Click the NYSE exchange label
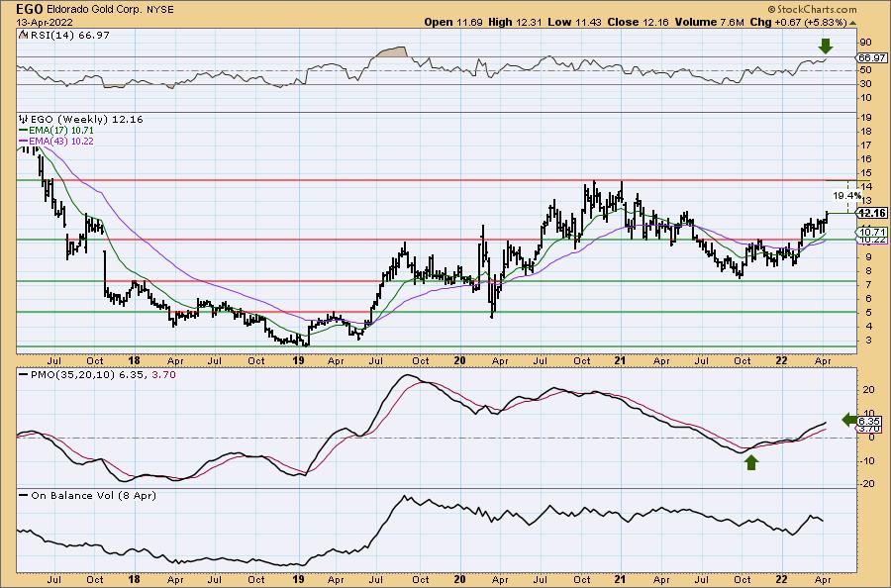 click(x=158, y=10)
